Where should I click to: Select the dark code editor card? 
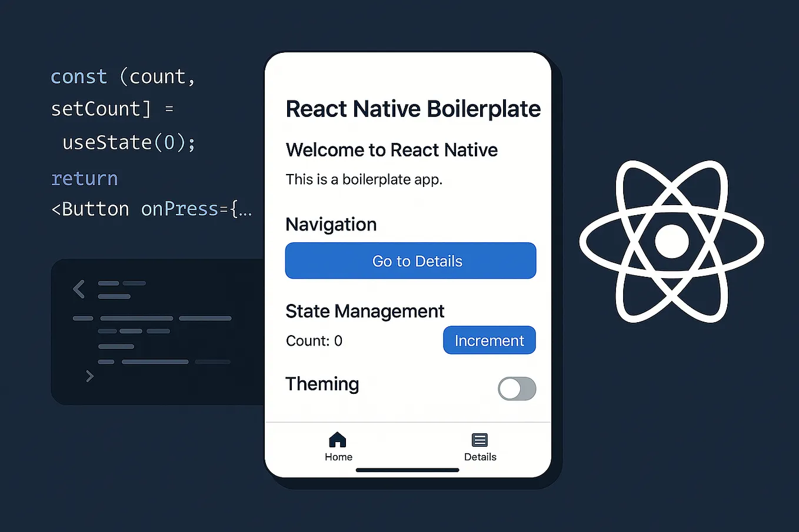click(159, 331)
